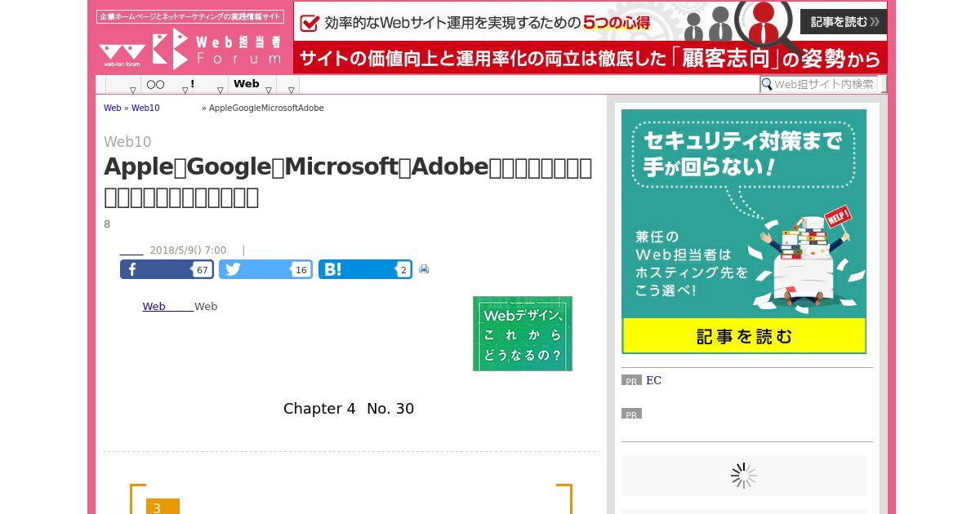Open the Web担当者Forum logo home link
The height and width of the screenshot is (514, 980).
tap(190, 48)
